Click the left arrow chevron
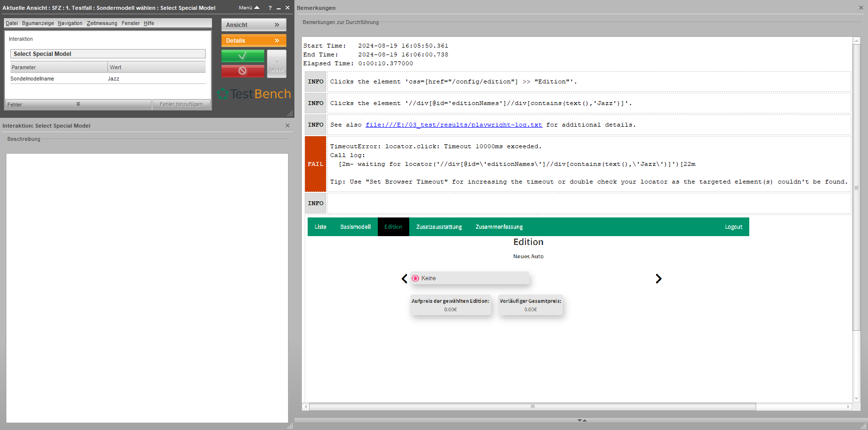868x430 pixels. coord(404,279)
